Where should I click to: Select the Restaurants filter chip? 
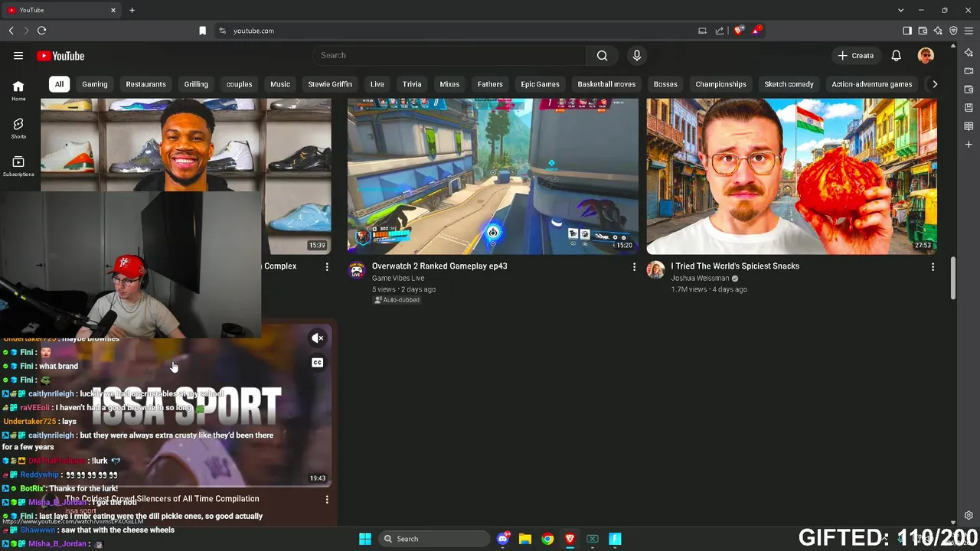[x=145, y=84]
